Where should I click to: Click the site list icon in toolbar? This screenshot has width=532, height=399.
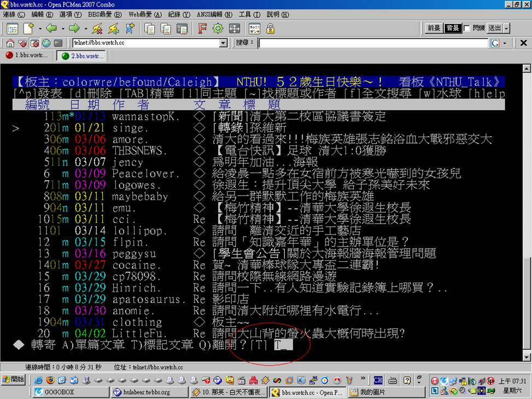(x=12, y=28)
